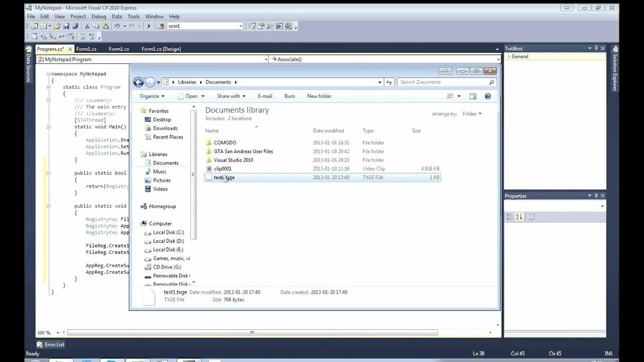The height and width of the screenshot is (362, 644).
Task: Click the Display Word Completion icon
Action: tap(61, 36)
